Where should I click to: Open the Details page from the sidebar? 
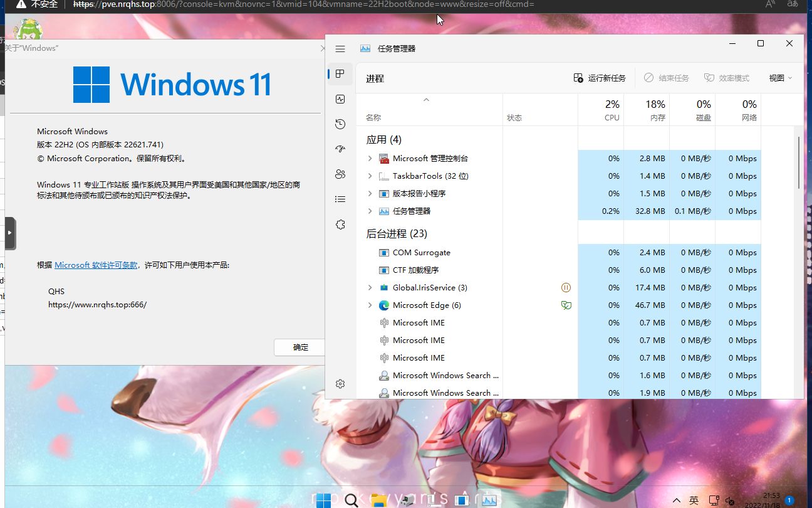click(340, 199)
